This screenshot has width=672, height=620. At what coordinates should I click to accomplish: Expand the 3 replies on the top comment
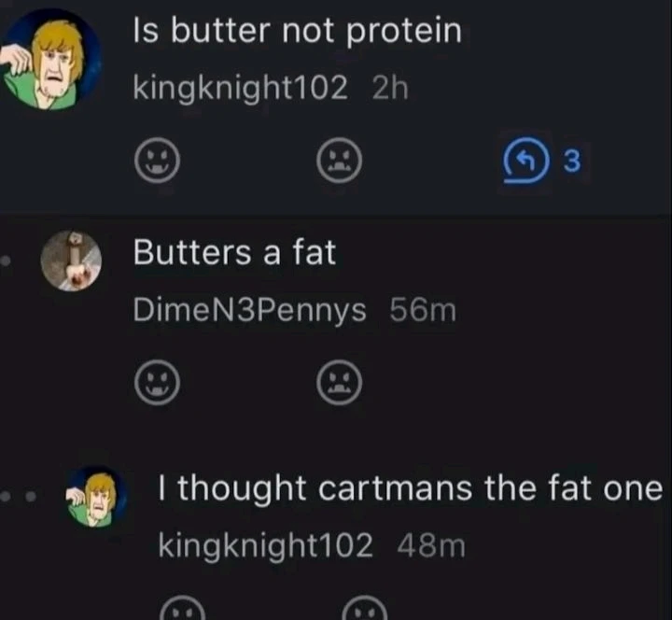[x=542, y=162]
